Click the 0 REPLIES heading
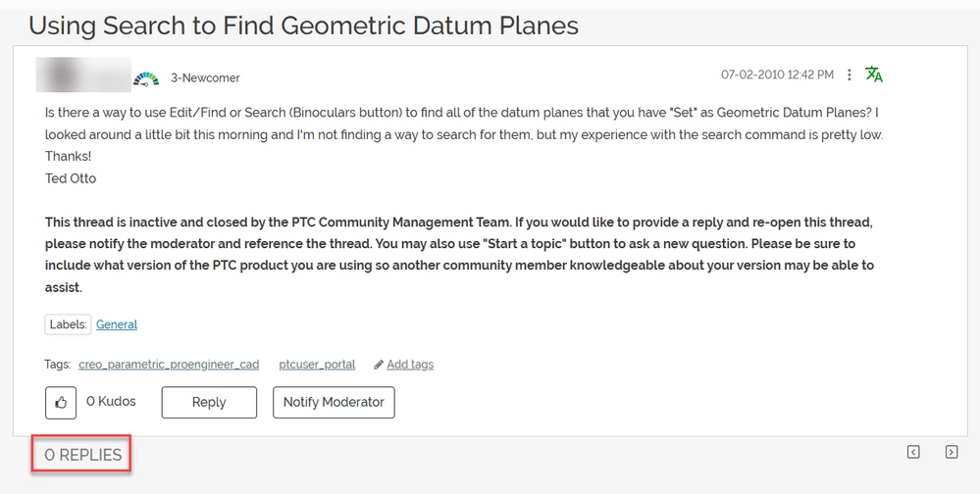 [x=82, y=455]
